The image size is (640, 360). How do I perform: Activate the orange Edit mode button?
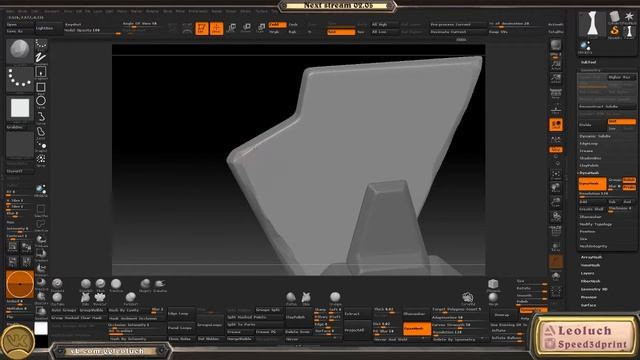click(202, 28)
